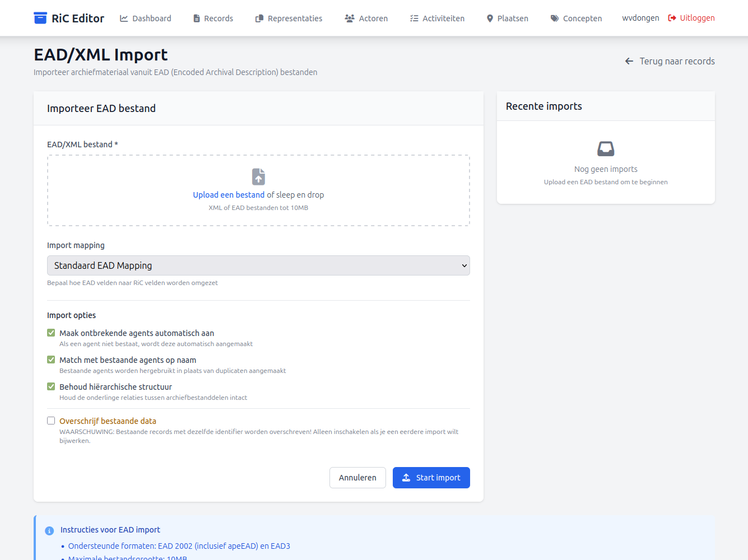
Task: Click 'Match met bestaande agents op naam' label
Action: tap(128, 360)
